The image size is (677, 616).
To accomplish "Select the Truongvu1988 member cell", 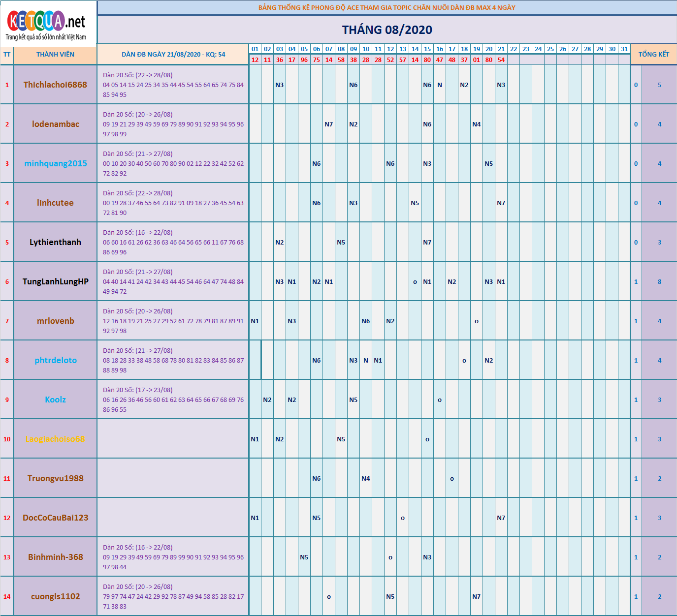I will (x=55, y=478).
